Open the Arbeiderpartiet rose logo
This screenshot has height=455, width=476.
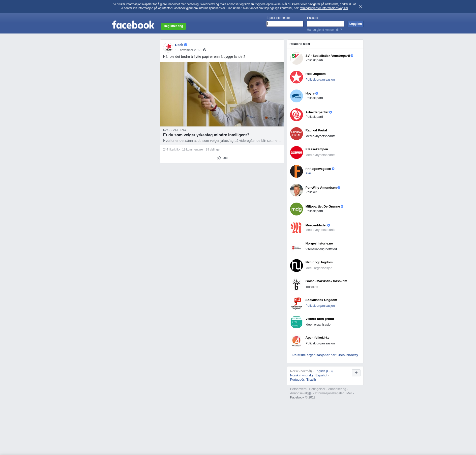[x=296, y=115]
